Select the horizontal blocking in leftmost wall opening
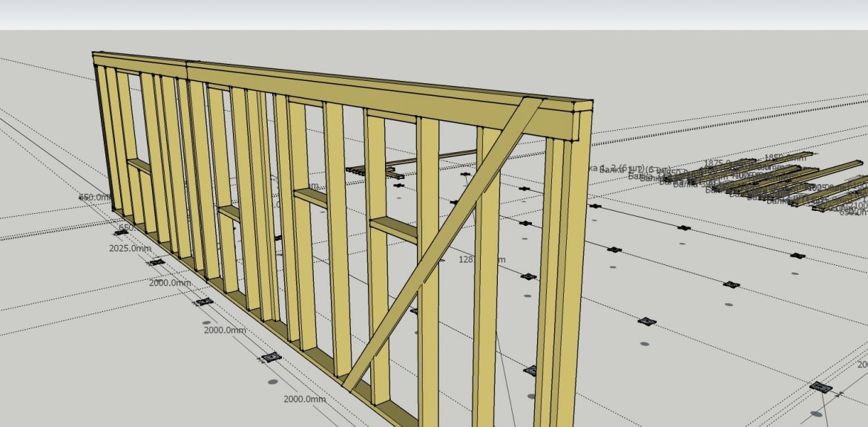The width and height of the screenshot is (868, 427). tap(138, 166)
